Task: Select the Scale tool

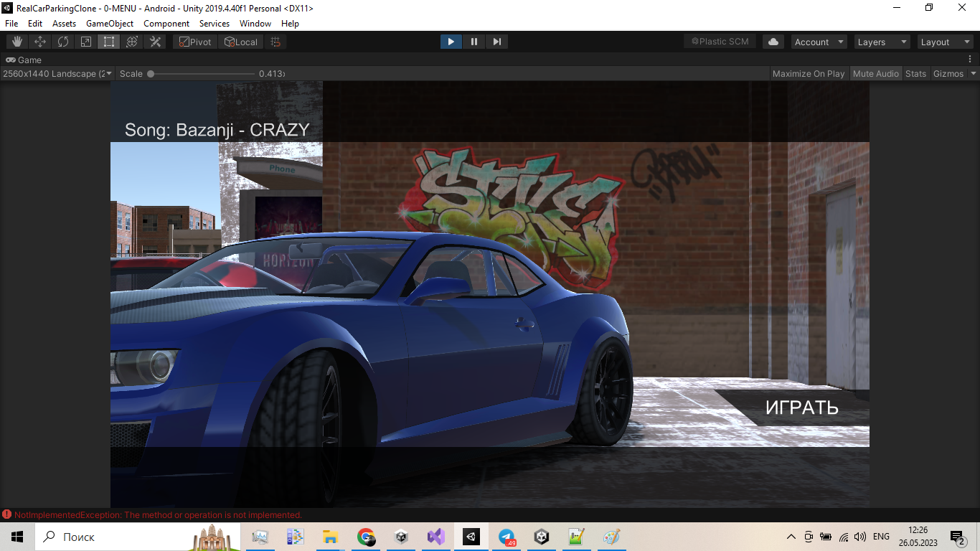Action: tap(86, 42)
